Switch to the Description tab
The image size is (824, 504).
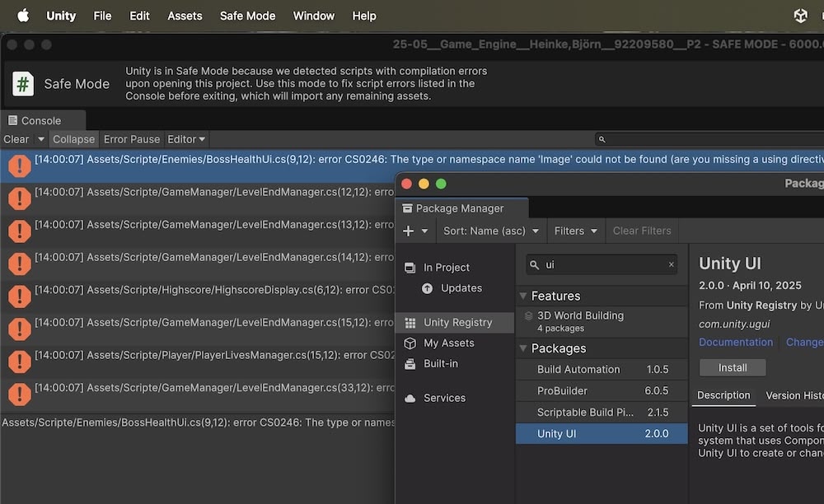pyautogui.click(x=723, y=395)
